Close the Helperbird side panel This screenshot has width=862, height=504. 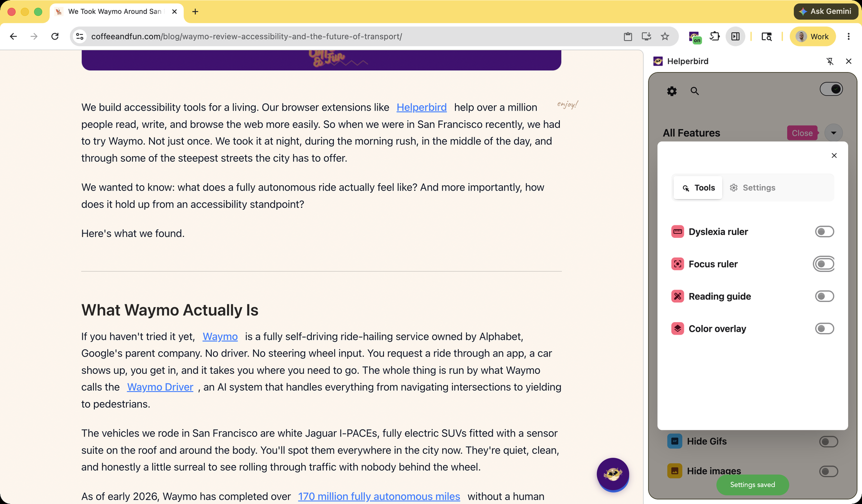pos(849,61)
